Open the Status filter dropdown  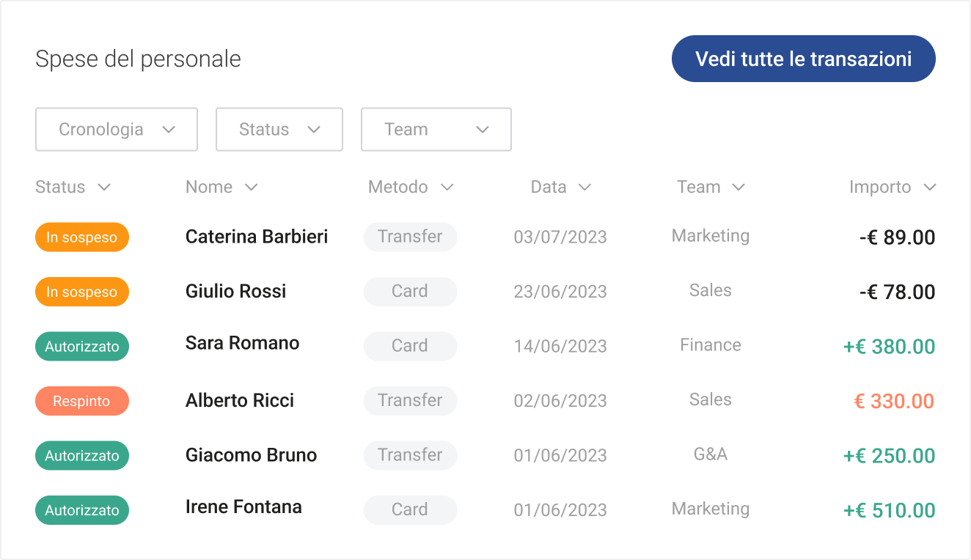279,130
